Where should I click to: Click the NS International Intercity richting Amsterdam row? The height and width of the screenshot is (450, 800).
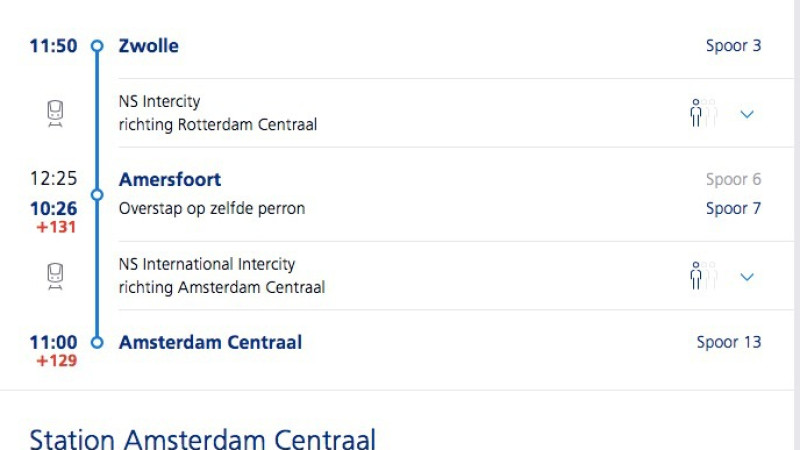pos(221,277)
